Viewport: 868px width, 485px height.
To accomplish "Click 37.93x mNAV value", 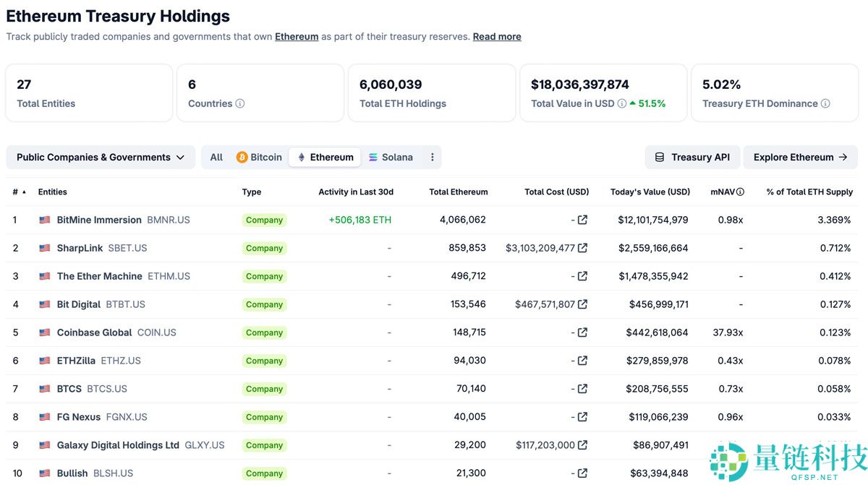I will (728, 332).
